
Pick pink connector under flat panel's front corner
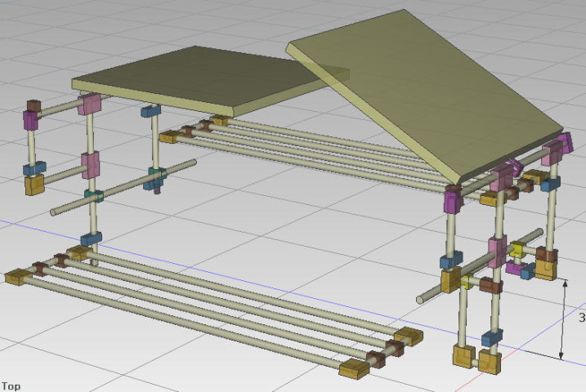pyautogui.click(x=88, y=105)
